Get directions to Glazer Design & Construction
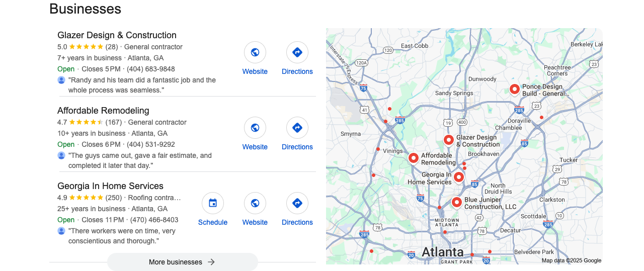This screenshot has width=644, height=271. (297, 52)
